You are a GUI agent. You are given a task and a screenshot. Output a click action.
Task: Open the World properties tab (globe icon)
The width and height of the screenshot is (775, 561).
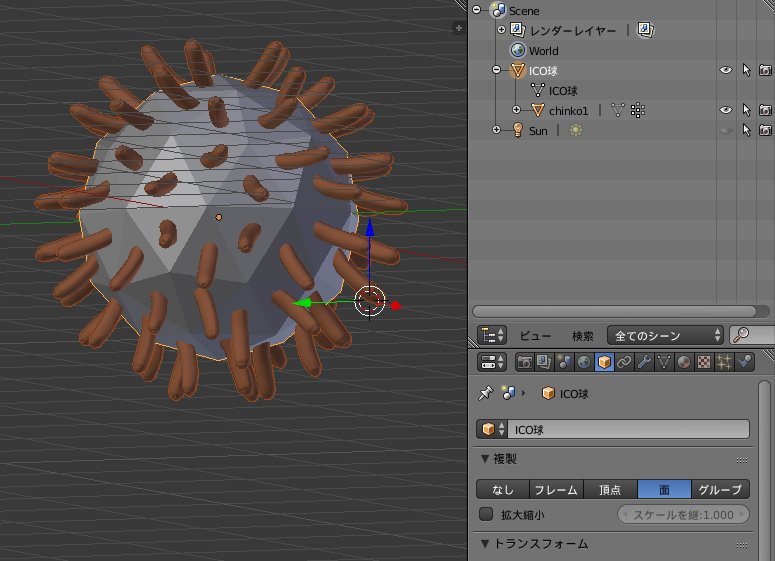(x=584, y=362)
